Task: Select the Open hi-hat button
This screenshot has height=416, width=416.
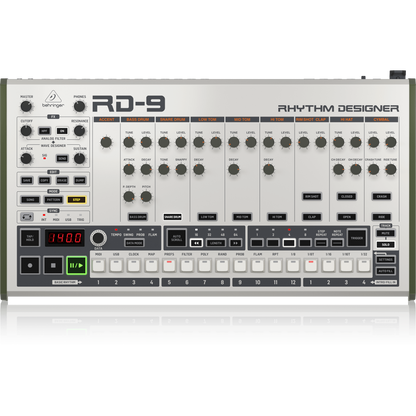Action: 347,217
